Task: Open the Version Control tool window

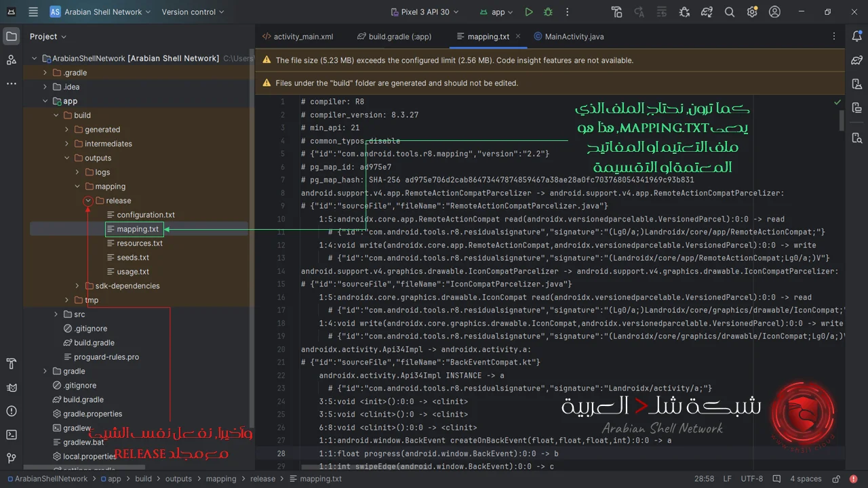Action: pos(11,458)
